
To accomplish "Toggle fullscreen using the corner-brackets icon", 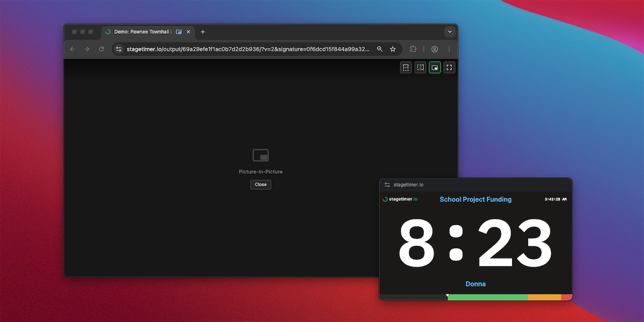I will (449, 67).
